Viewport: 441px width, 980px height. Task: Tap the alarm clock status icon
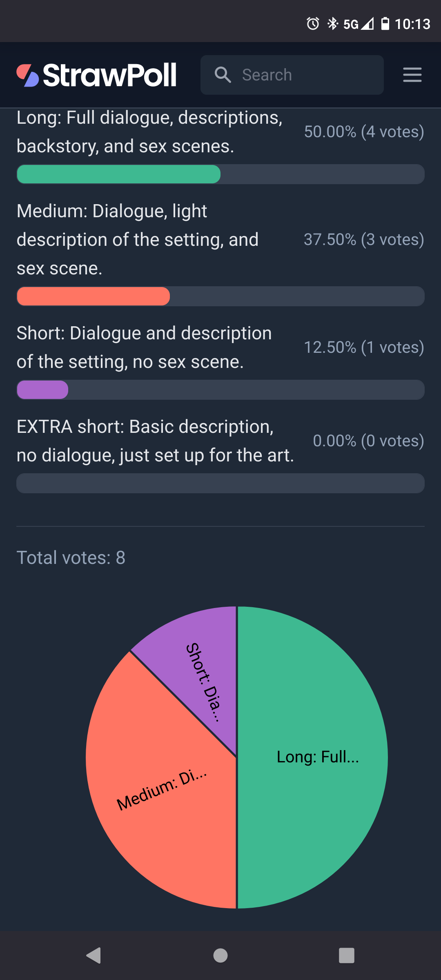click(x=313, y=24)
